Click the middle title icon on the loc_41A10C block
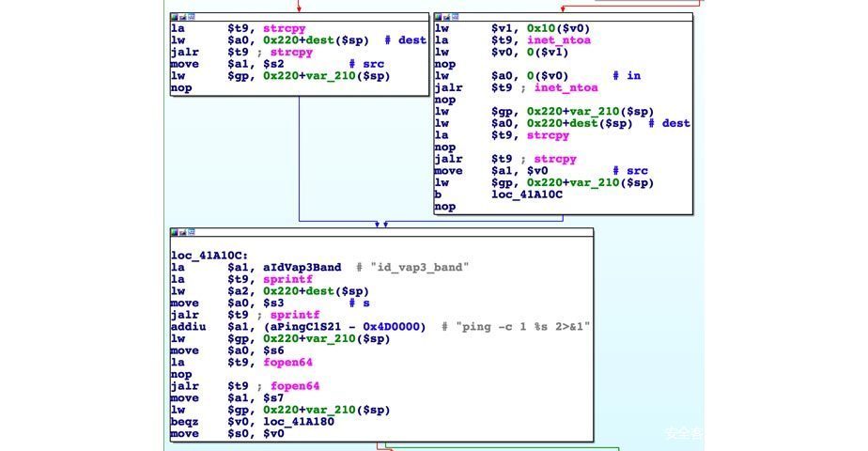The width and height of the screenshot is (868, 451). pos(184,232)
